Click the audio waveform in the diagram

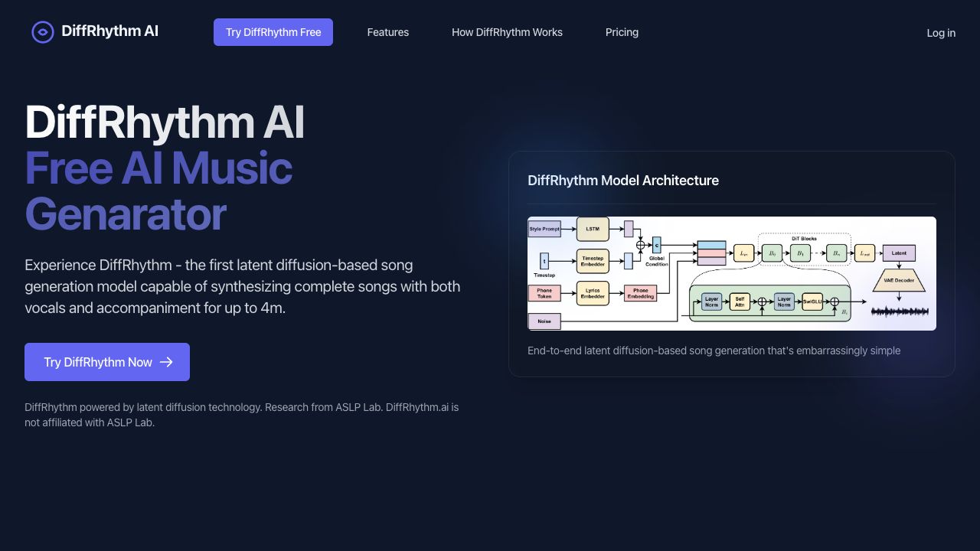click(x=900, y=311)
